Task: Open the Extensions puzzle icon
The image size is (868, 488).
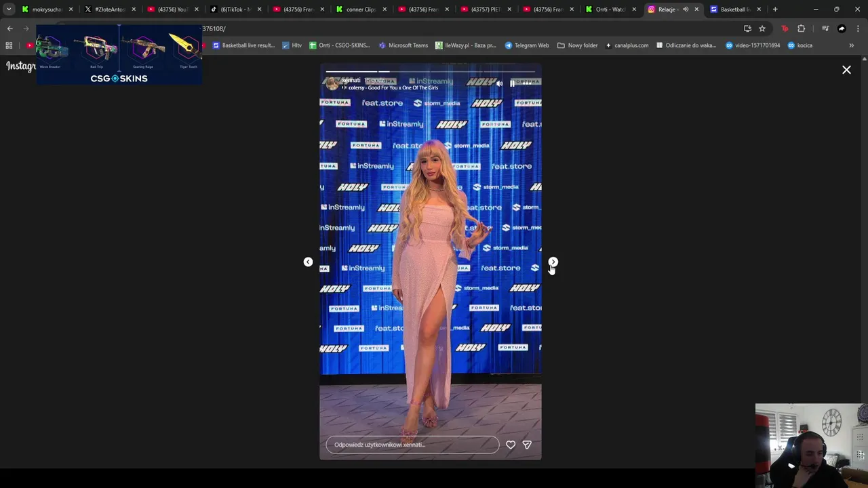Action: pyautogui.click(x=802, y=28)
